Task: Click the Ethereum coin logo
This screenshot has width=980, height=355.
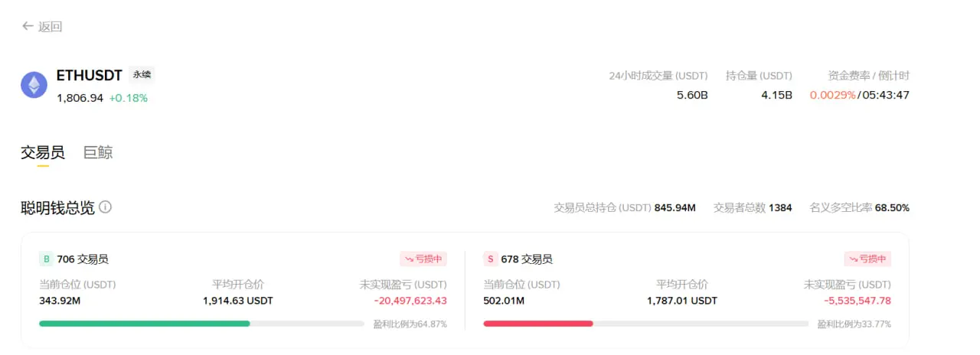Action: (34, 85)
